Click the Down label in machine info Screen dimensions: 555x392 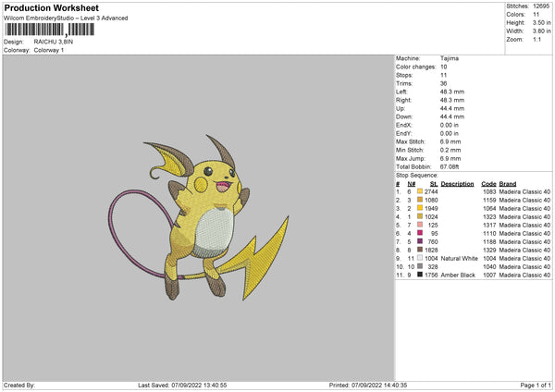[x=404, y=116]
